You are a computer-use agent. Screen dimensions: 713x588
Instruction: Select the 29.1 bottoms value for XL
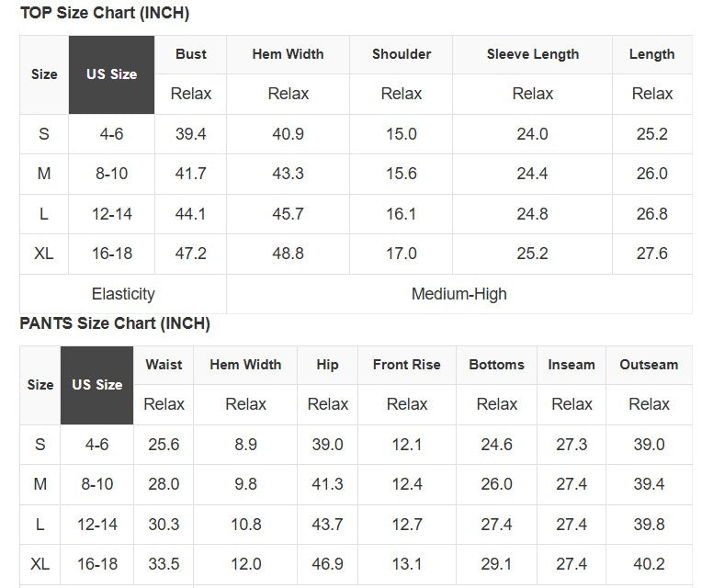496,564
